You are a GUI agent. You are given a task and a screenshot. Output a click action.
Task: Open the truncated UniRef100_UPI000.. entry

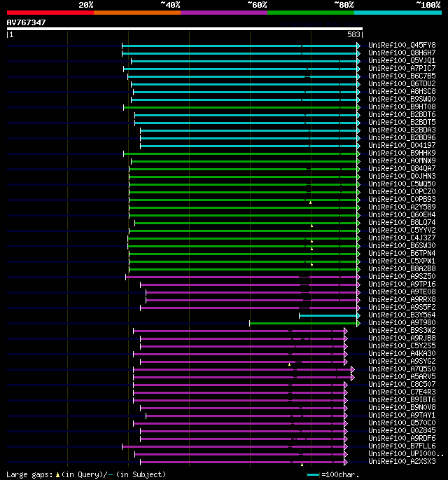coord(406,453)
